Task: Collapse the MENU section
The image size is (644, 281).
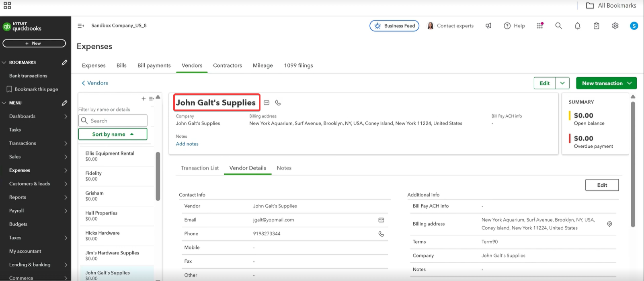Action: [4, 103]
